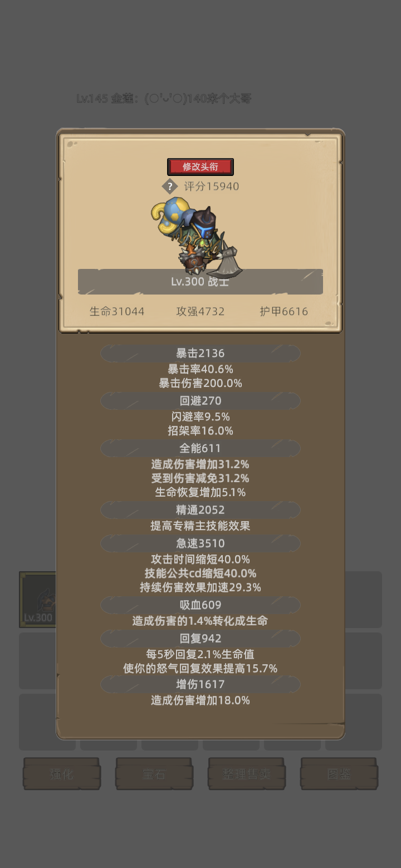Viewport: 401px width, 868px height.
Task: Open the 强化 button at bottom
Action: (x=62, y=773)
